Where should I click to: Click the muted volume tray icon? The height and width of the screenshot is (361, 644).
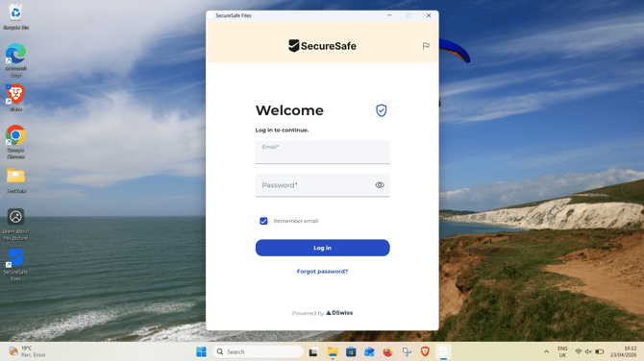588,351
